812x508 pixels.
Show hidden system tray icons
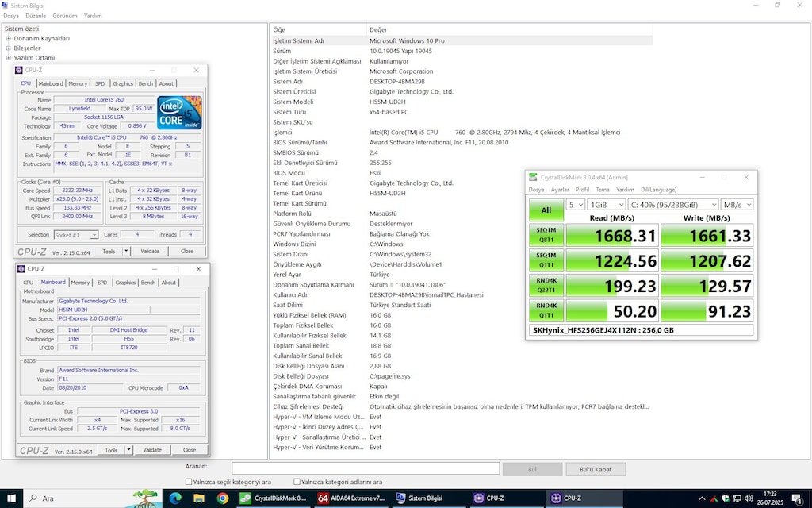(703, 498)
